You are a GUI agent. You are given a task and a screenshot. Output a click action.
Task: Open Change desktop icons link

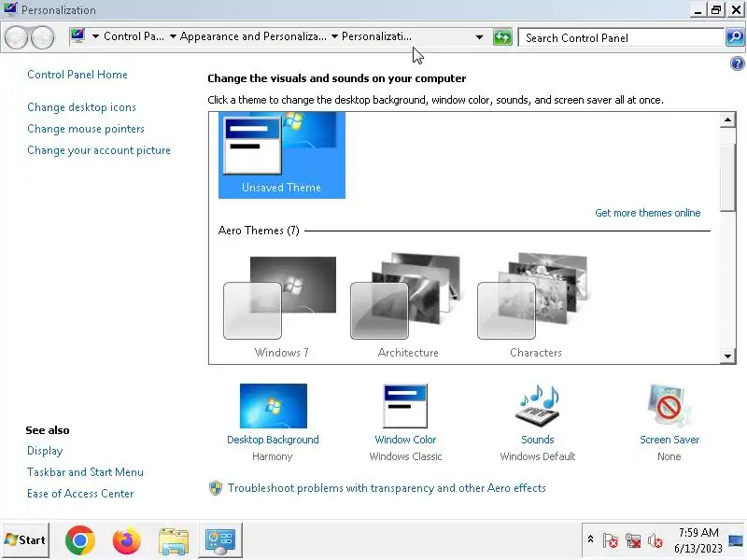point(81,107)
